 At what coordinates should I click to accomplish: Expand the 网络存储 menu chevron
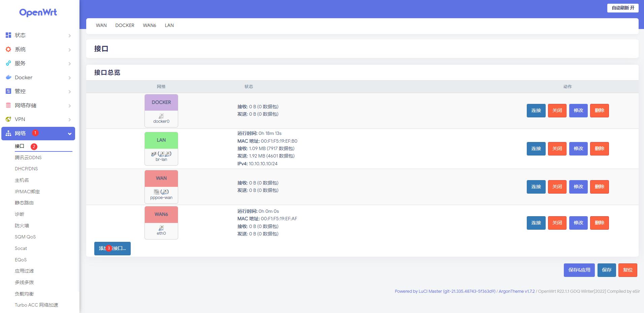70,106
